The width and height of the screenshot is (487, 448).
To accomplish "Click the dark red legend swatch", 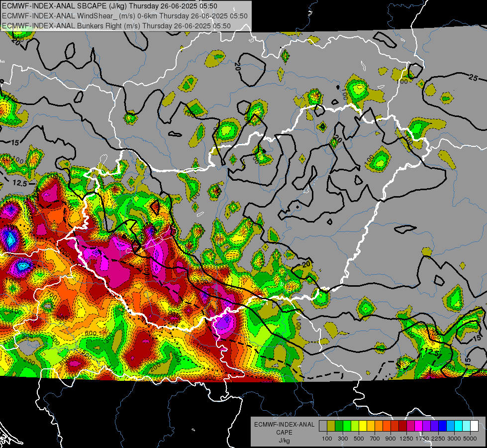I will tap(402, 426).
